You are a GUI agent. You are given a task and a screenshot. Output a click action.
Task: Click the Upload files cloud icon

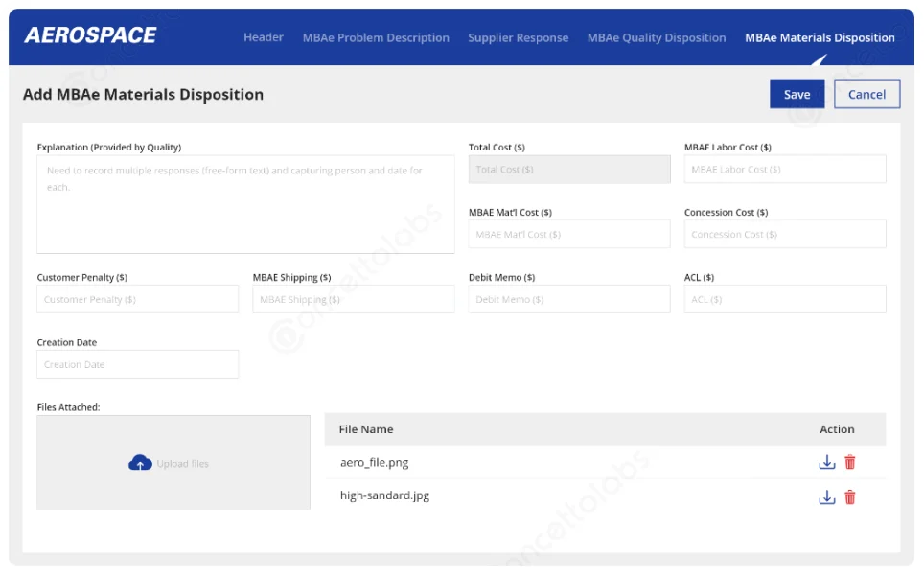[140, 462]
